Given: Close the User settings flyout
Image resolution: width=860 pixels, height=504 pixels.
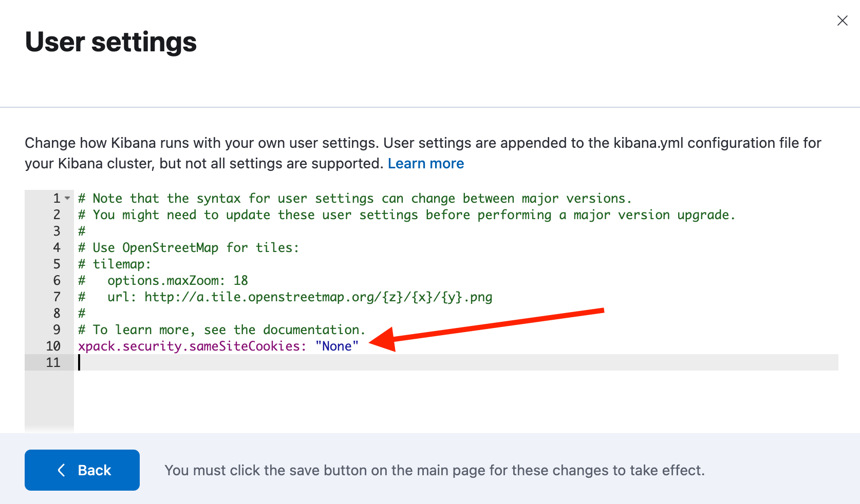Looking at the screenshot, I should [x=842, y=21].
